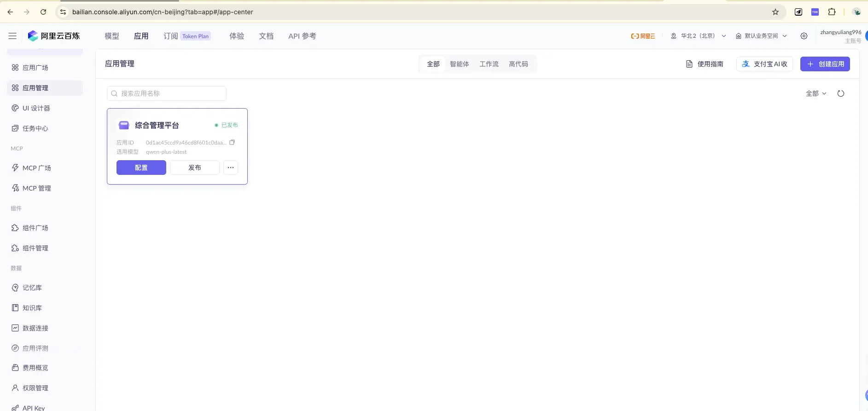Click the 阿里云 logo link in the header
The width and height of the screenshot is (868, 411).
click(x=643, y=36)
